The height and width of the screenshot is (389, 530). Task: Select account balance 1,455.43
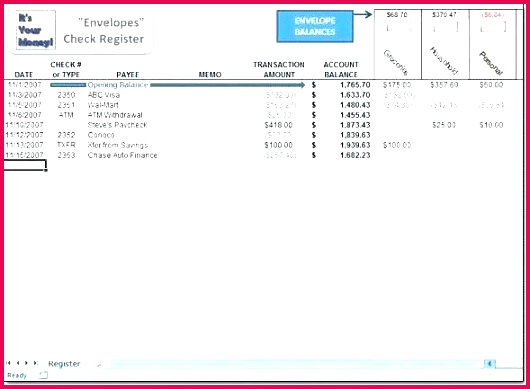coord(355,115)
